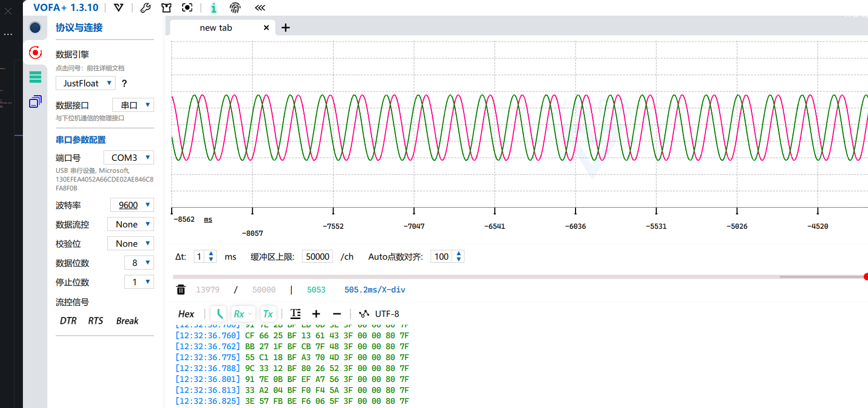Open the VOFA+ V logo menu

pyautogui.click(x=119, y=7)
